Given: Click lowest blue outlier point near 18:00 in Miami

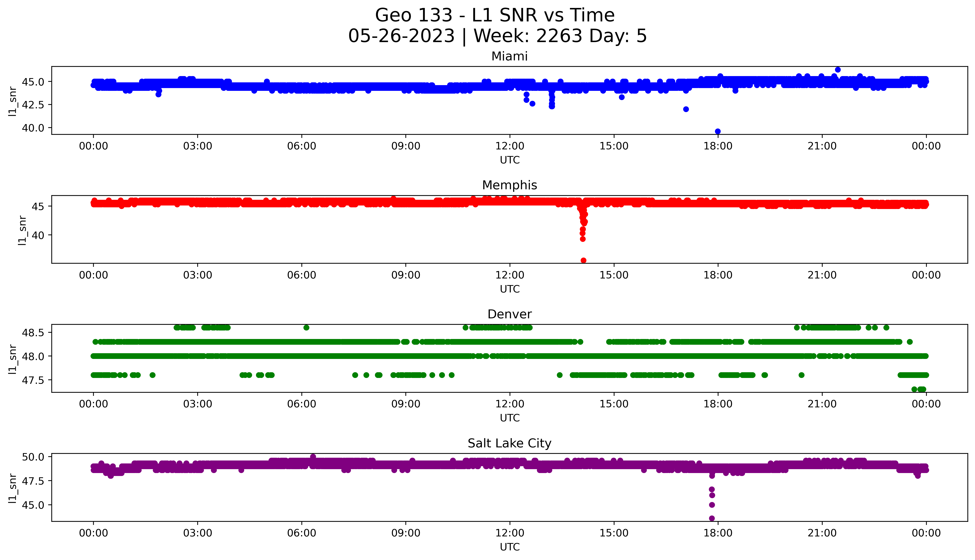Looking at the screenshot, I should coord(718,131).
